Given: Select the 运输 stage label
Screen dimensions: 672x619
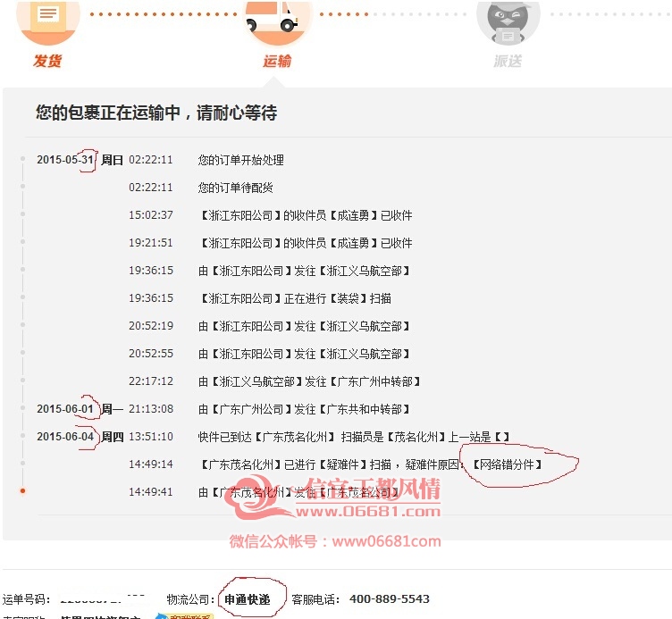Looking at the screenshot, I should click(x=277, y=61).
